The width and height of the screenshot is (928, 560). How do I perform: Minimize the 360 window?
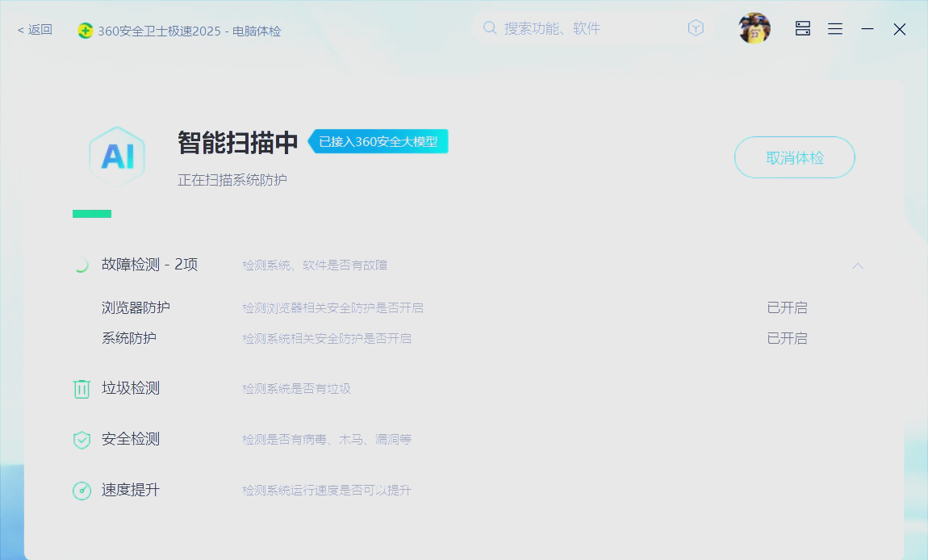point(867,28)
